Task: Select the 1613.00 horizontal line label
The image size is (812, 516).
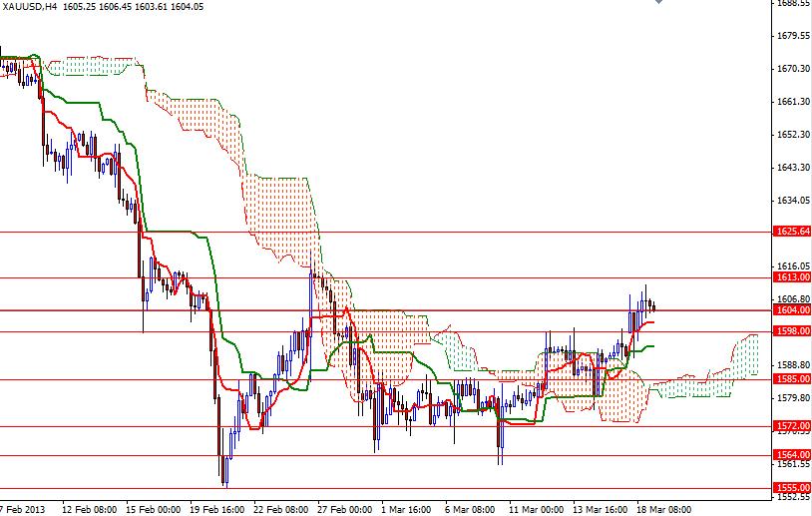Action: [x=792, y=277]
